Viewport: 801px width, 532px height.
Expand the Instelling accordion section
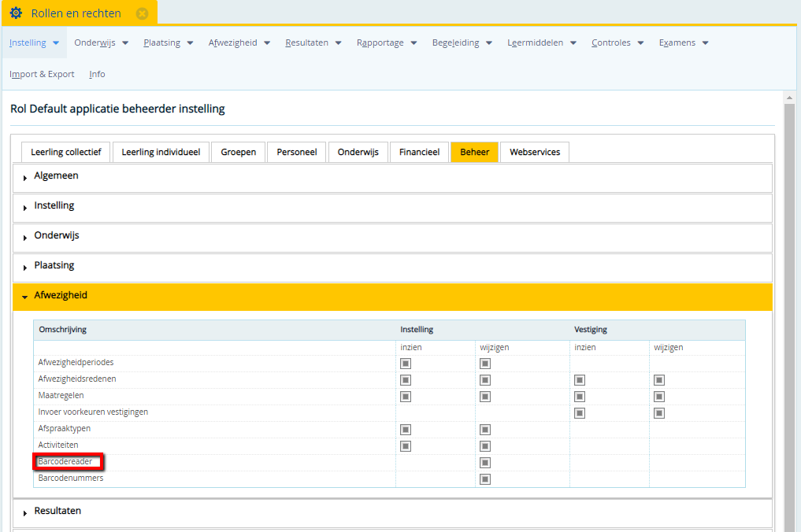(x=392, y=208)
